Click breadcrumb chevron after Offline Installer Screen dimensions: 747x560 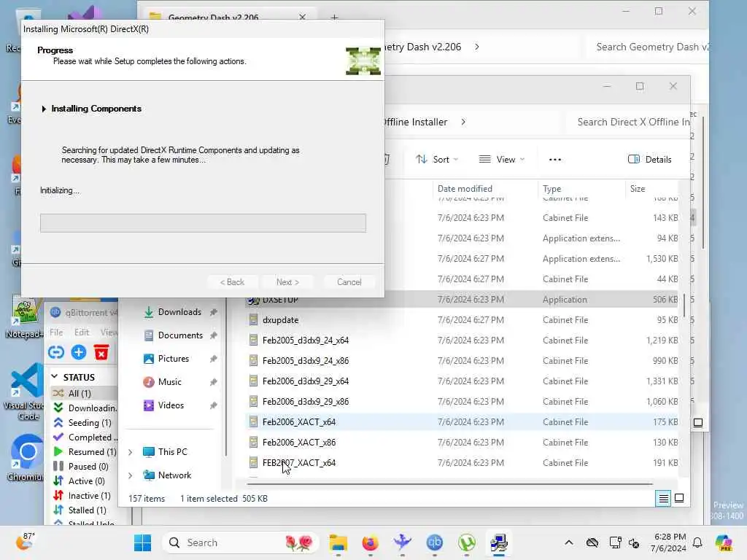pyautogui.click(x=463, y=122)
